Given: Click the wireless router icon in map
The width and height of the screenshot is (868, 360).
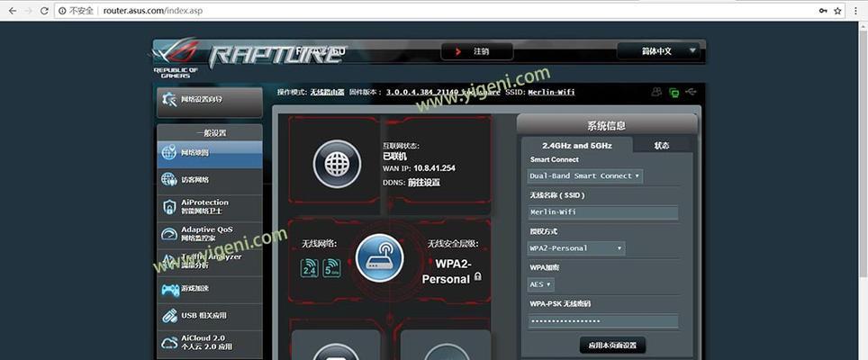Looking at the screenshot, I should (379, 258).
